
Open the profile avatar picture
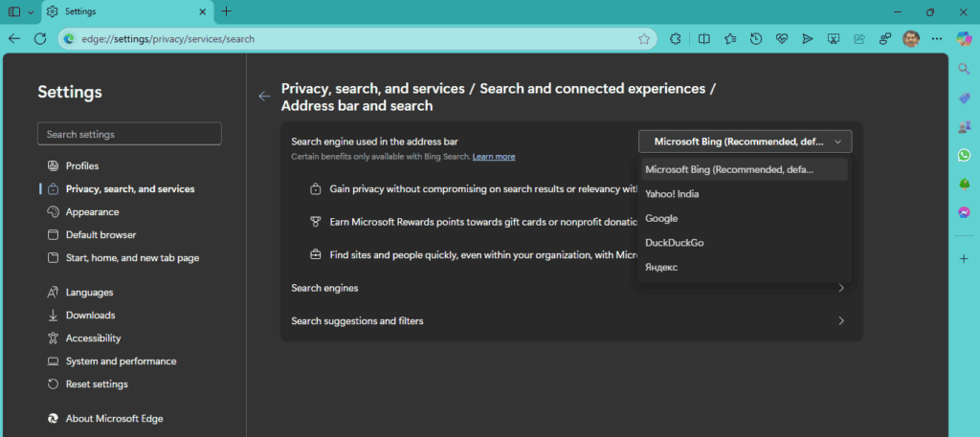tap(911, 38)
